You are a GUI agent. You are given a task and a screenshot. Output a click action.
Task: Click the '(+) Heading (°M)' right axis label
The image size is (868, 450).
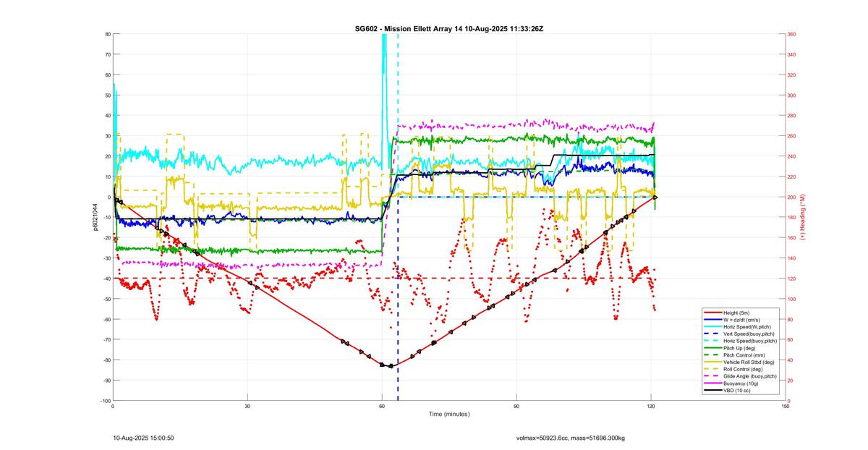point(803,217)
